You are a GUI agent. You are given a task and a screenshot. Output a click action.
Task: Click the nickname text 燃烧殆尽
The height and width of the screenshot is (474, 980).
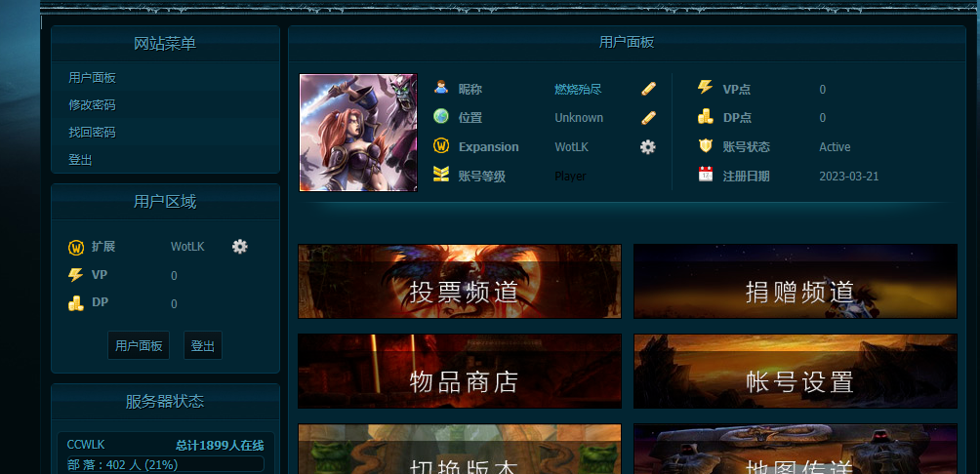click(x=578, y=90)
